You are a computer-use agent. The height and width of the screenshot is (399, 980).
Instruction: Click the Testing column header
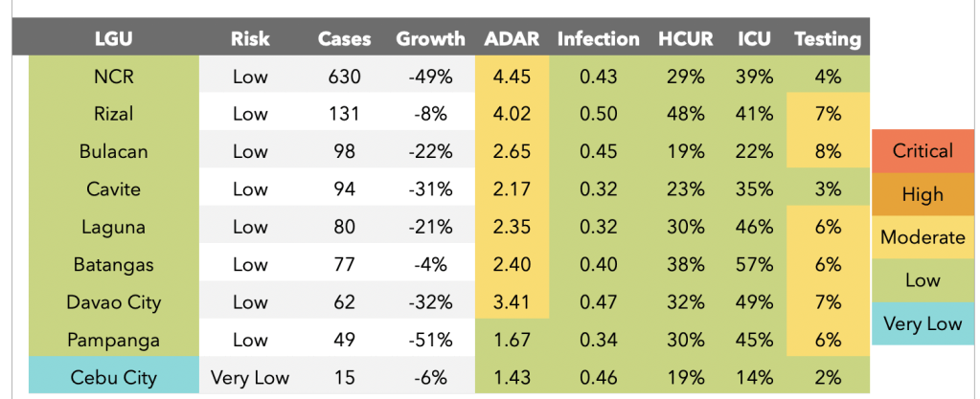coord(828,39)
